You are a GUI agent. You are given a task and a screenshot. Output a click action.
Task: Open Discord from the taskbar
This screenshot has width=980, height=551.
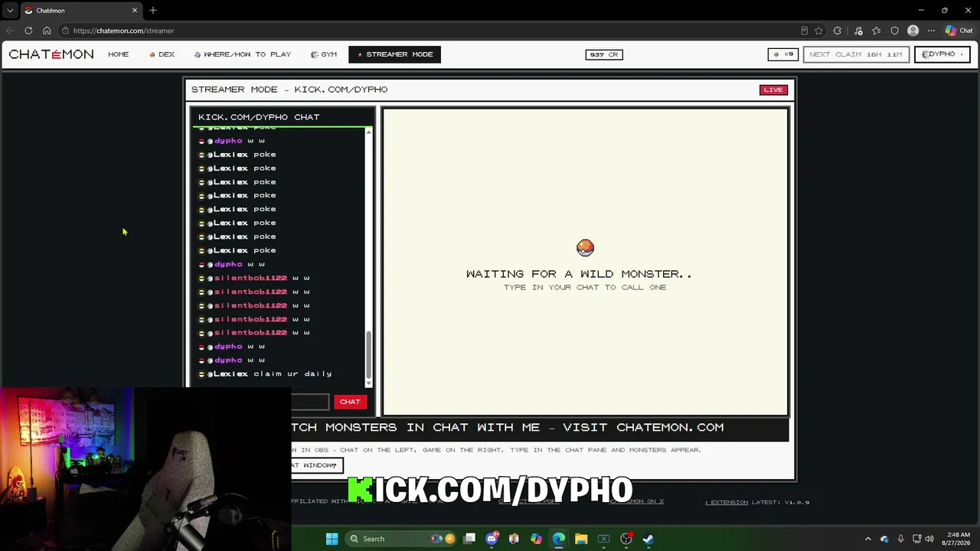pyautogui.click(x=492, y=539)
